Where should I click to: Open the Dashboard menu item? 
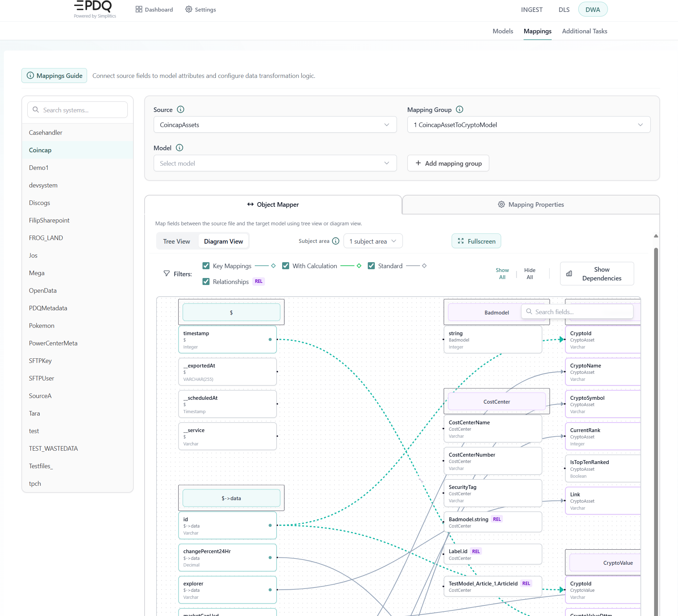pos(154,9)
